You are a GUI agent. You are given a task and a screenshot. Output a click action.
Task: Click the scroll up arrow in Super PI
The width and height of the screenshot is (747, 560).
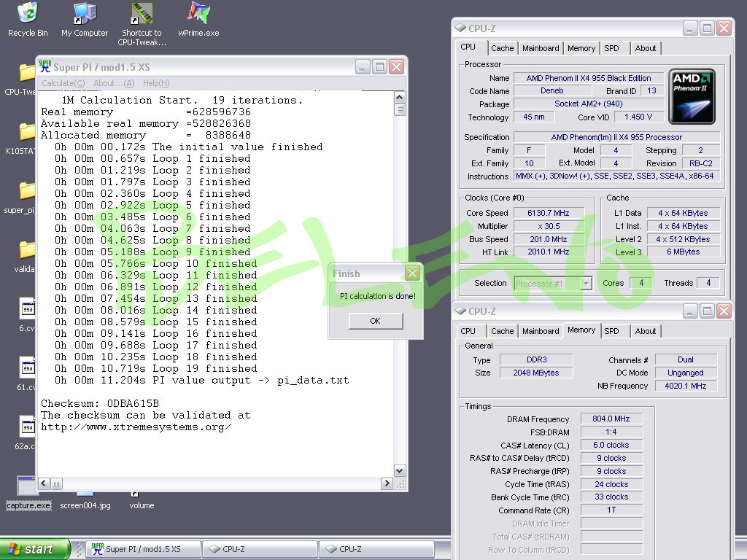(x=400, y=98)
